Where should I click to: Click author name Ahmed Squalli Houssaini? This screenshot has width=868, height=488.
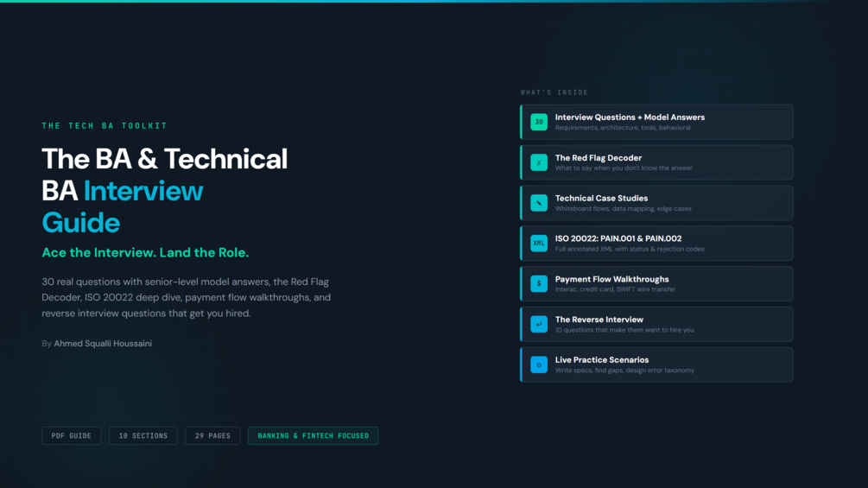103,344
